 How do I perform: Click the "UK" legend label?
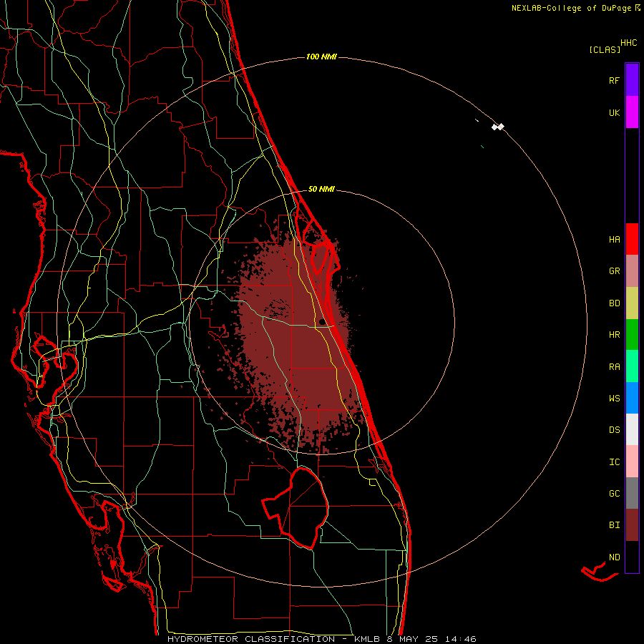614,113
